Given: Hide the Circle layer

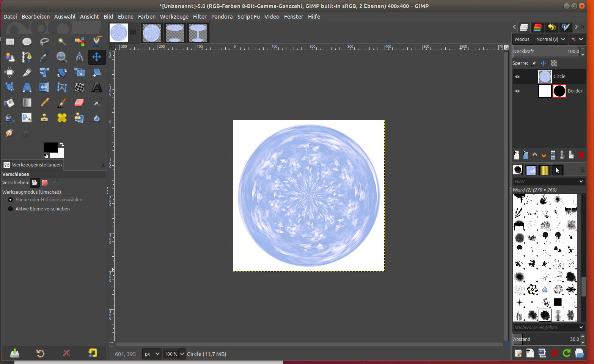Looking at the screenshot, I should 517,77.
